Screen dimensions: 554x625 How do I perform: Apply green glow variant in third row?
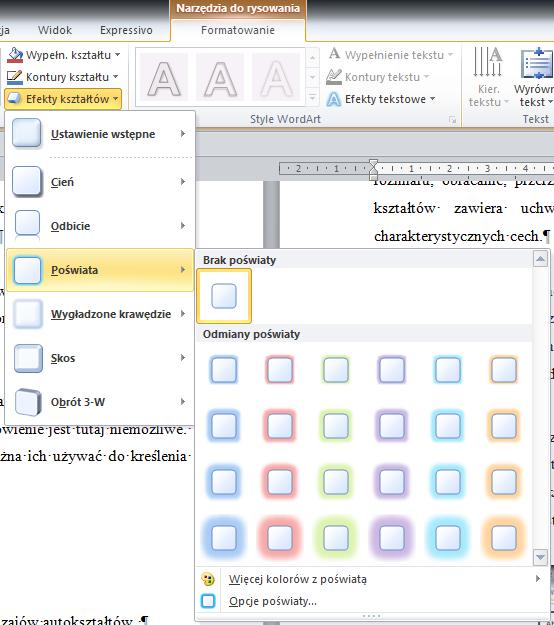[336, 482]
